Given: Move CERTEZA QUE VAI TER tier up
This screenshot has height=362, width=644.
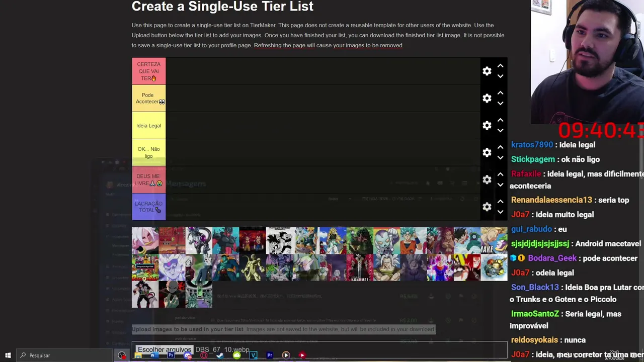Looking at the screenshot, I should click(x=500, y=66).
